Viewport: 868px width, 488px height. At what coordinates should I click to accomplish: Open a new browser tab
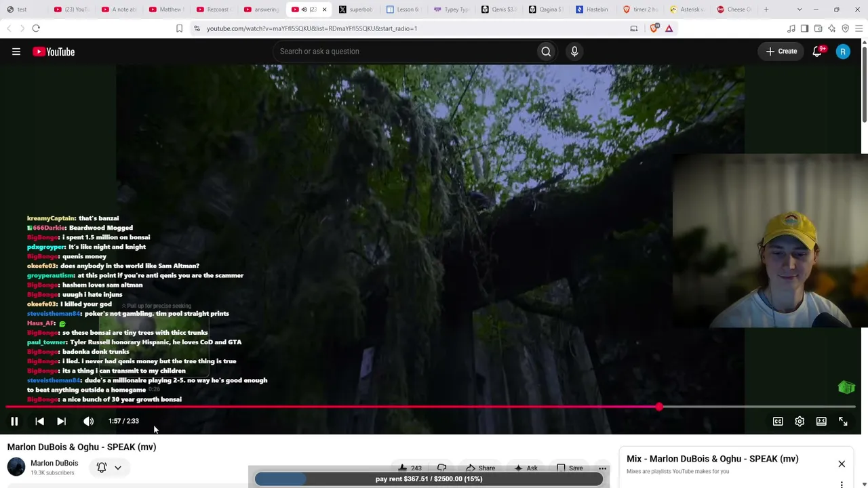pos(766,9)
